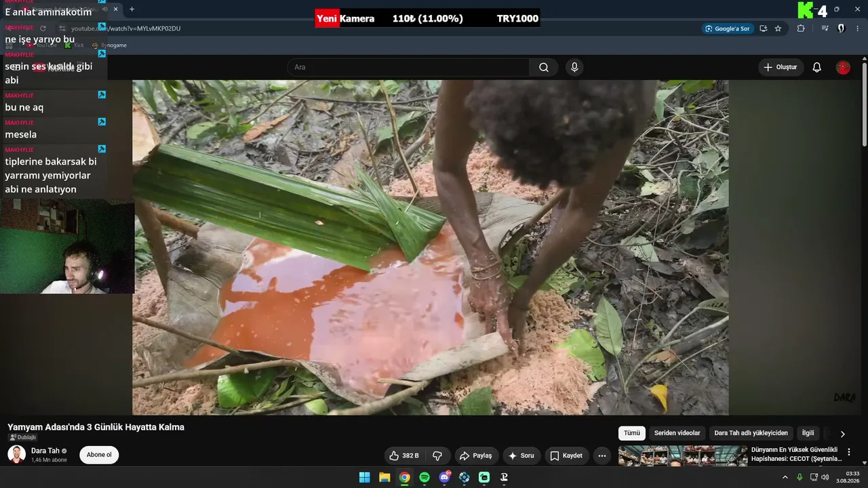Open YouTube notifications bell

click(x=817, y=67)
